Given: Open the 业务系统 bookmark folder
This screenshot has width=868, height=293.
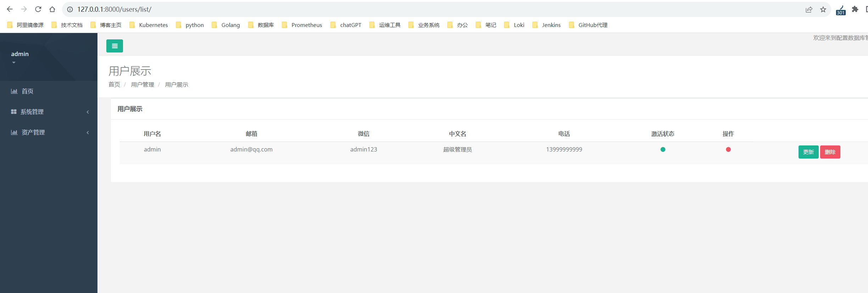Looking at the screenshot, I should 424,25.
